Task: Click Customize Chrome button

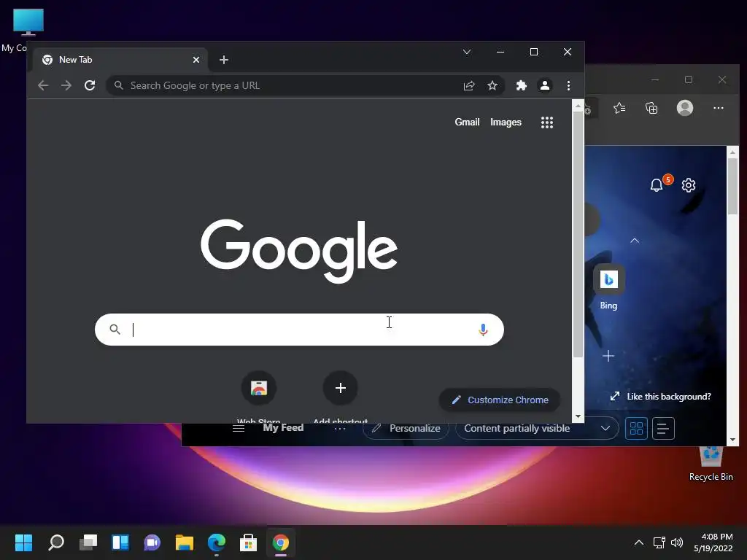Action: point(499,400)
